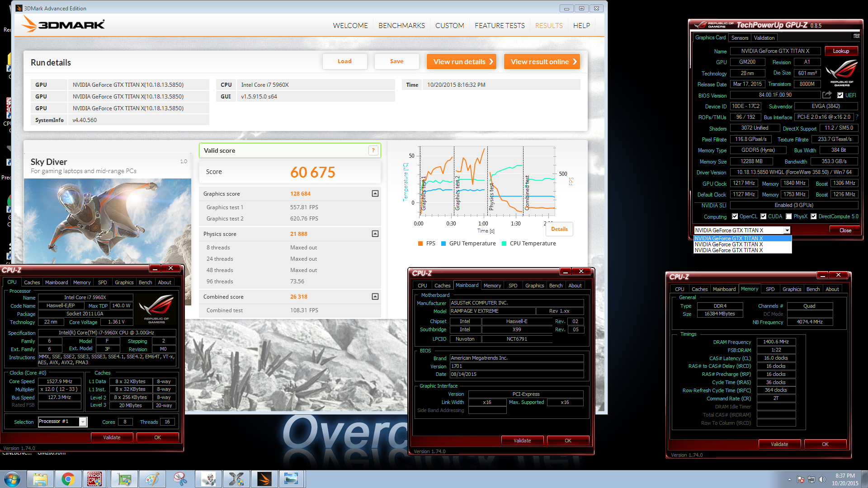
Task: Click the 3DMark orange taskbar icon
Action: 264,479
